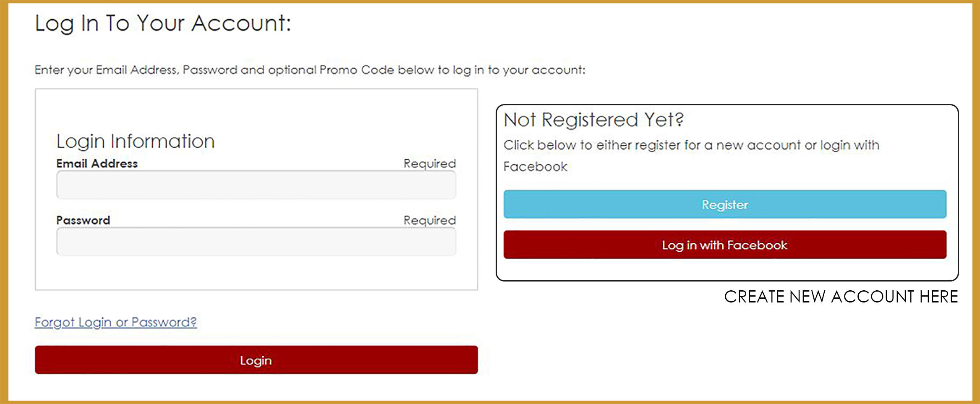Screen dimensions: 980x404
Task: Click Required text beside Email Address
Action: [x=429, y=163]
